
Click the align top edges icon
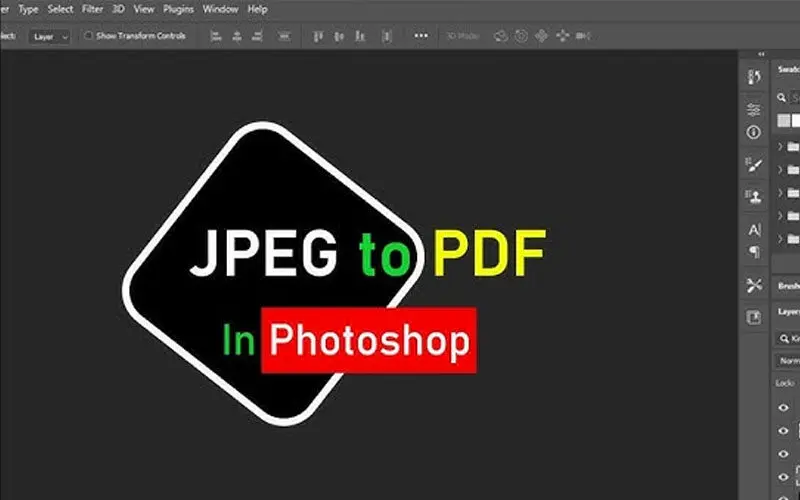(x=318, y=36)
